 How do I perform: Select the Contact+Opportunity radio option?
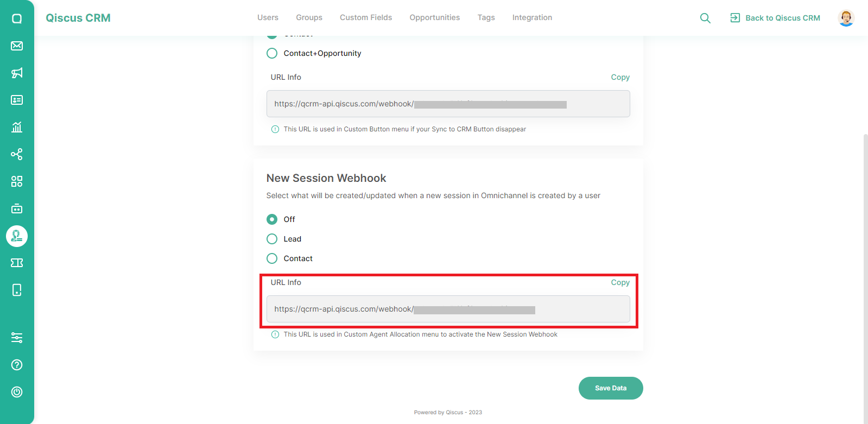coord(272,53)
